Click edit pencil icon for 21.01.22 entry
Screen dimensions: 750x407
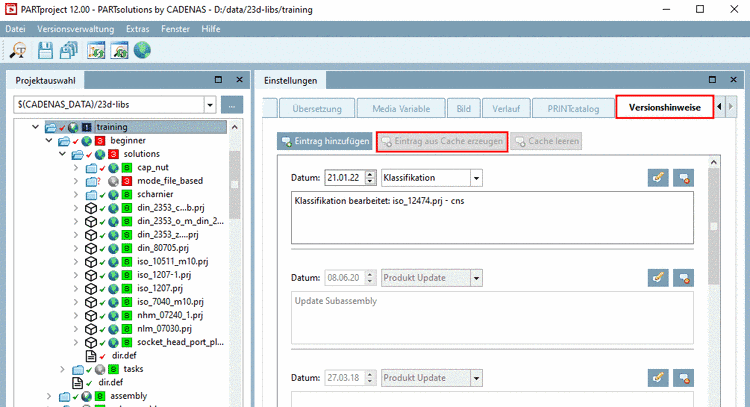point(658,177)
